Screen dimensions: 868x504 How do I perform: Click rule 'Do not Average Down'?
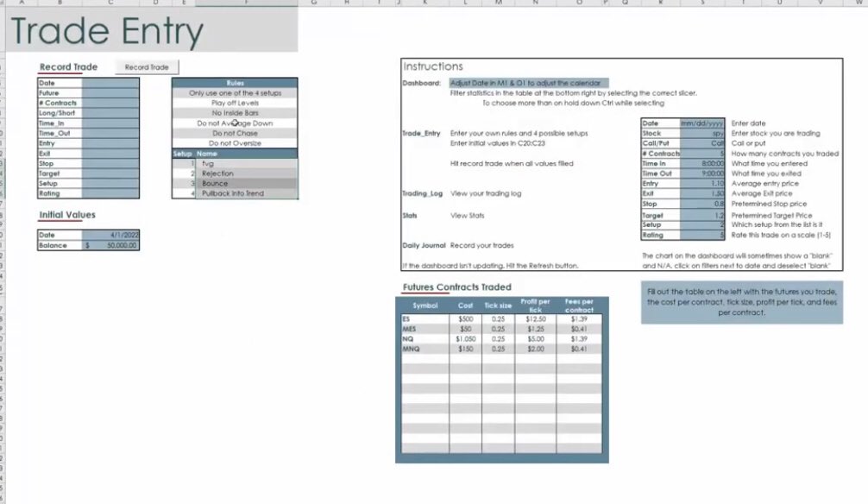(235, 123)
